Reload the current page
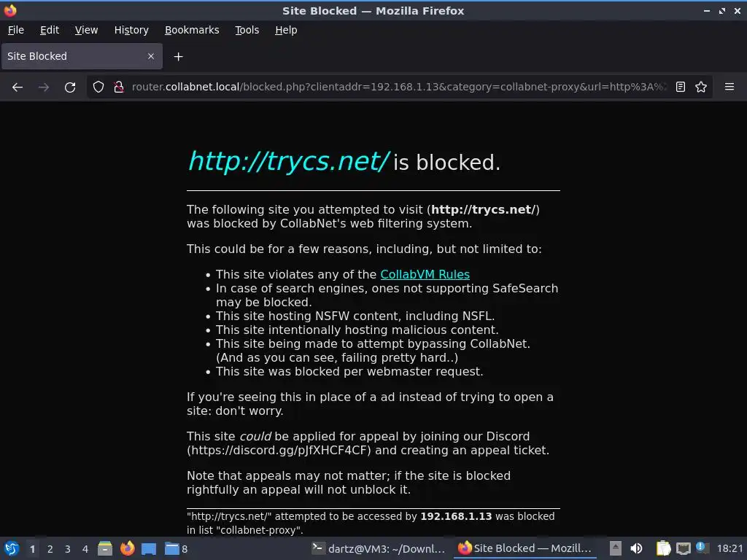The width and height of the screenshot is (747, 560). click(x=70, y=87)
